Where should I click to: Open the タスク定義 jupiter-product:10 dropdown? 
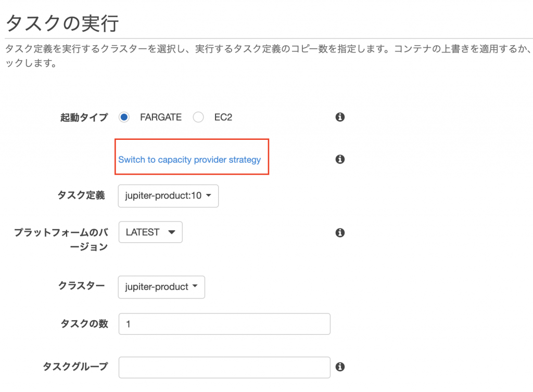pyautogui.click(x=168, y=196)
